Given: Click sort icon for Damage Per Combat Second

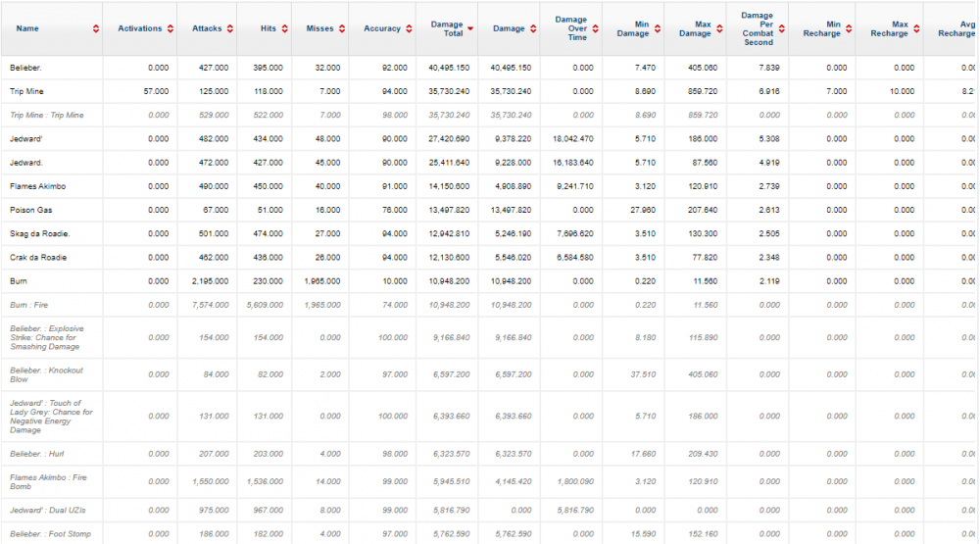Looking at the screenshot, I should (781, 28).
